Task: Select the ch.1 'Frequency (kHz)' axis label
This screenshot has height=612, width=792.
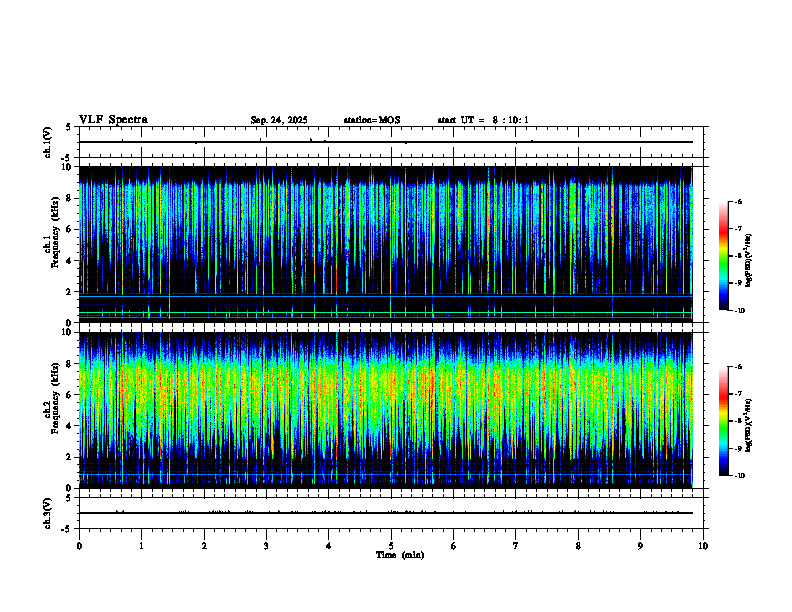Action: pyautogui.click(x=56, y=232)
